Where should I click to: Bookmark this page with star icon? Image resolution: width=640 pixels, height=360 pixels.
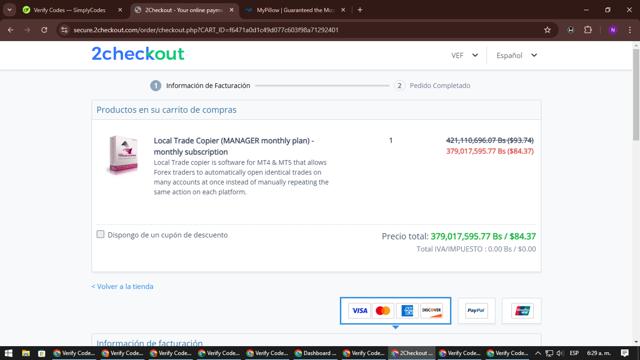click(547, 30)
